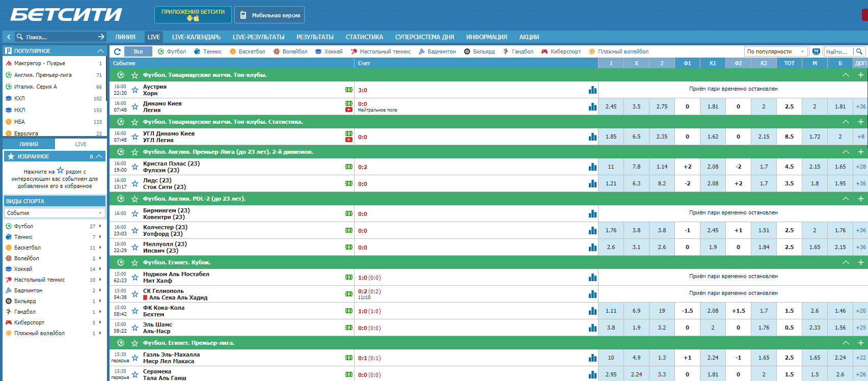This screenshot has width=868, height=381.
Task: Filter live events by Баскетбол
Action: [x=247, y=51]
